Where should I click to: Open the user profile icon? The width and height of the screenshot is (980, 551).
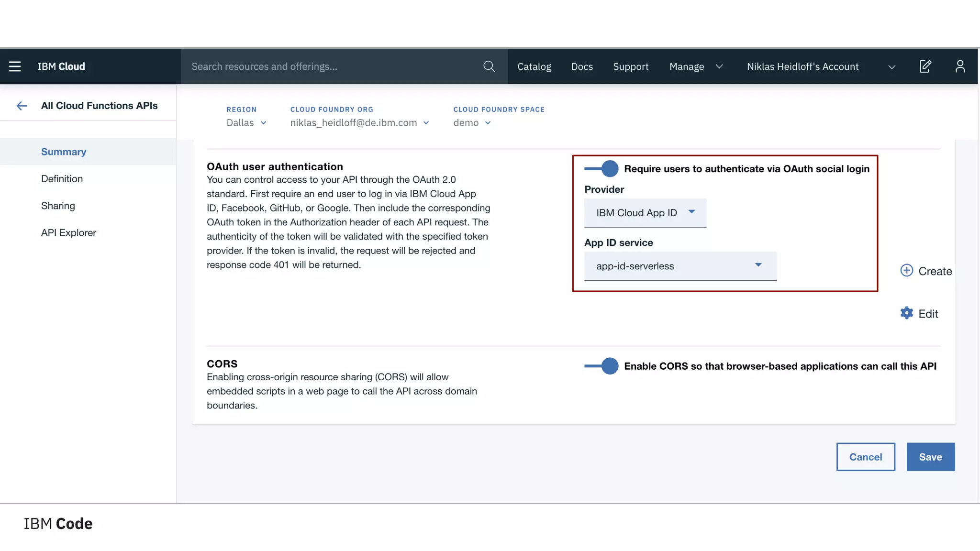click(960, 66)
